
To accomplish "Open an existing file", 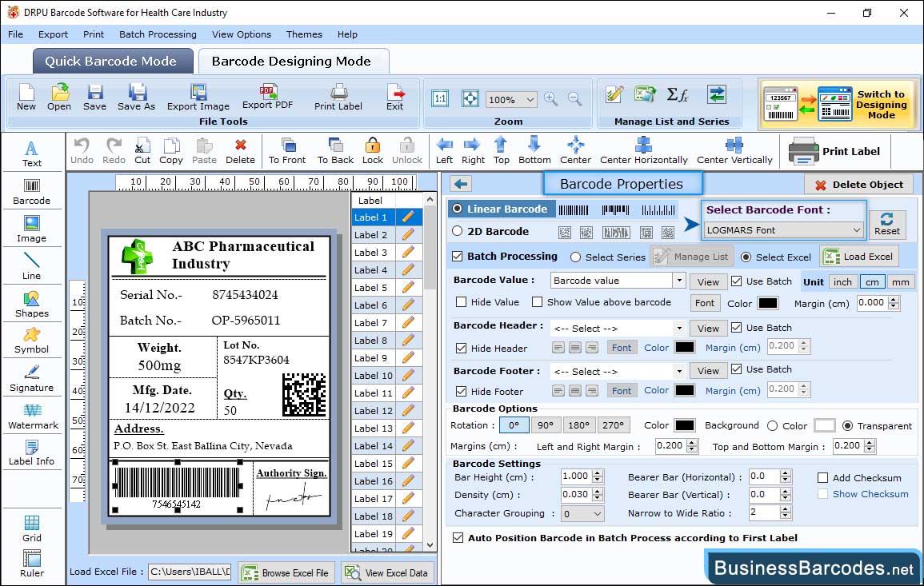I will (59, 98).
